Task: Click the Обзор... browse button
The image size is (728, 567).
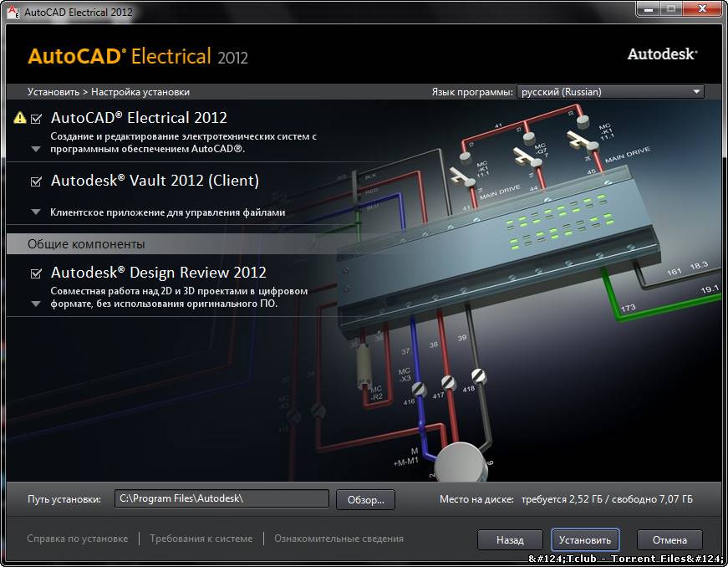Action: (x=365, y=499)
